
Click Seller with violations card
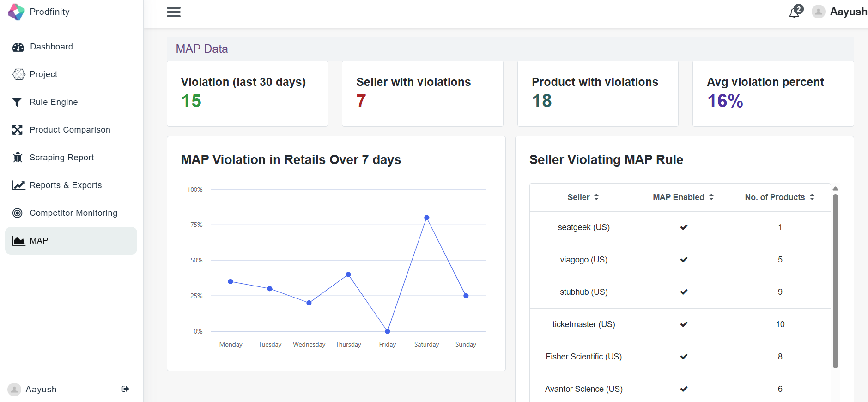[x=422, y=94]
